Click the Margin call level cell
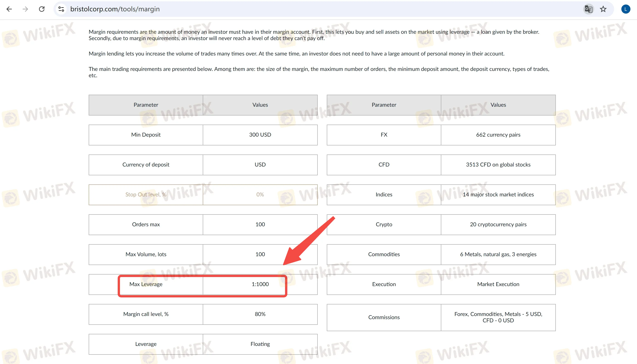The image size is (637, 364). pyautogui.click(x=146, y=314)
